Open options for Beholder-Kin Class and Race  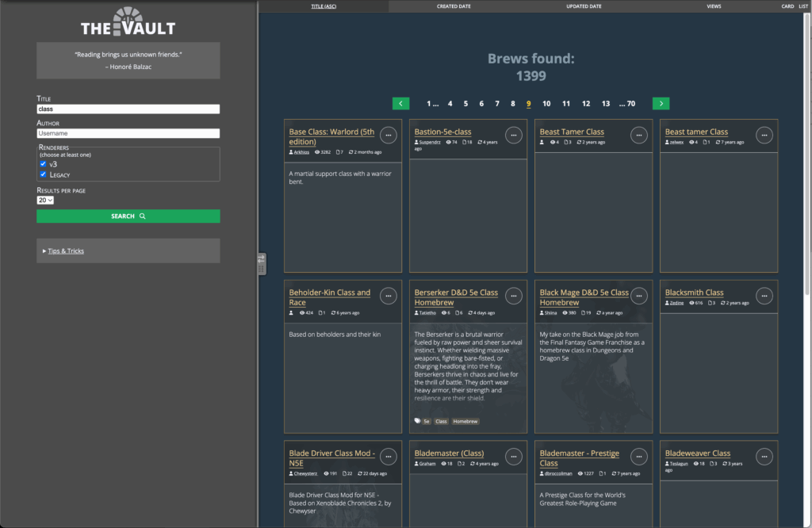(x=389, y=297)
